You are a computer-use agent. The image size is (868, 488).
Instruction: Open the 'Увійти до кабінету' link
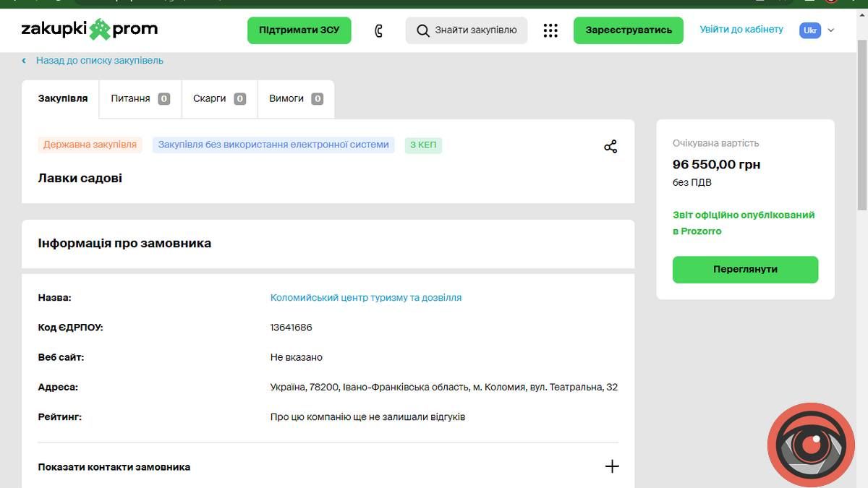point(741,30)
